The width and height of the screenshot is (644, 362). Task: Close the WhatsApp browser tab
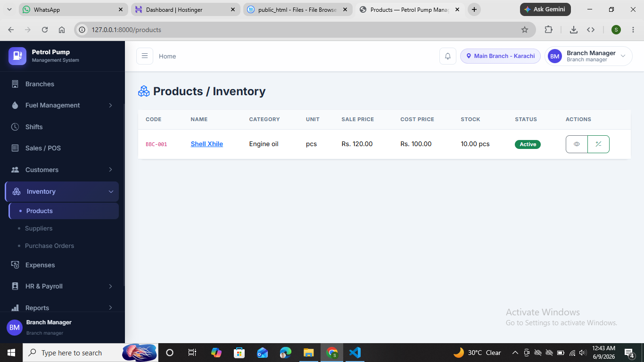click(x=121, y=9)
